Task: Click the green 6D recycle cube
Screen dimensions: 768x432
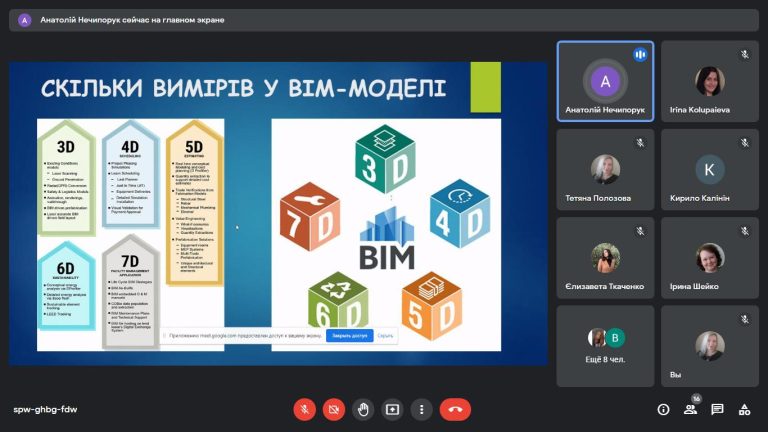Action: point(338,300)
